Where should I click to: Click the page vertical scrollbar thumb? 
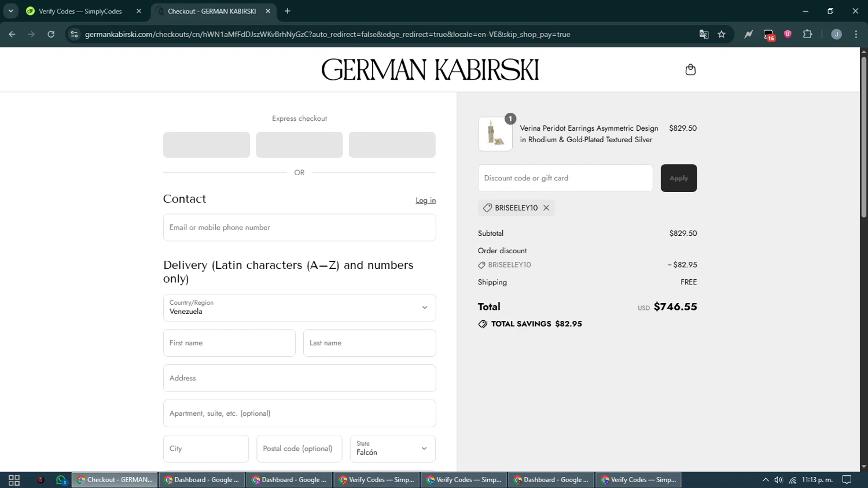click(x=863, y=136)
